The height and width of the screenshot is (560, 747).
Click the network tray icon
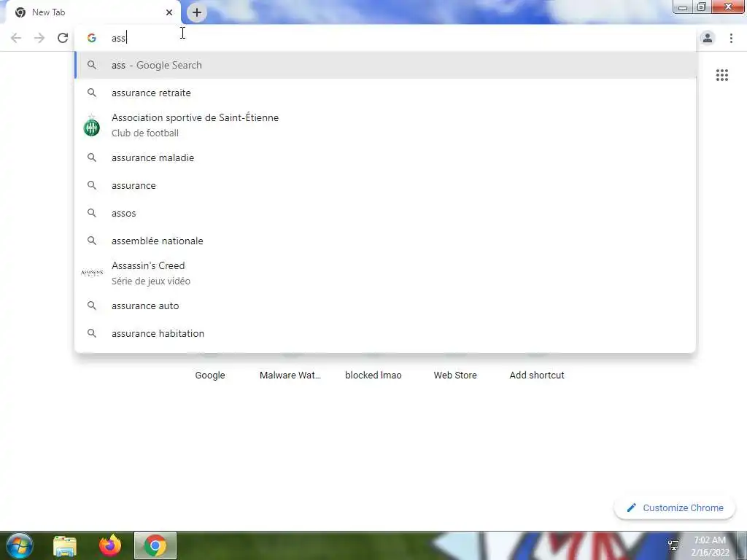673,545
